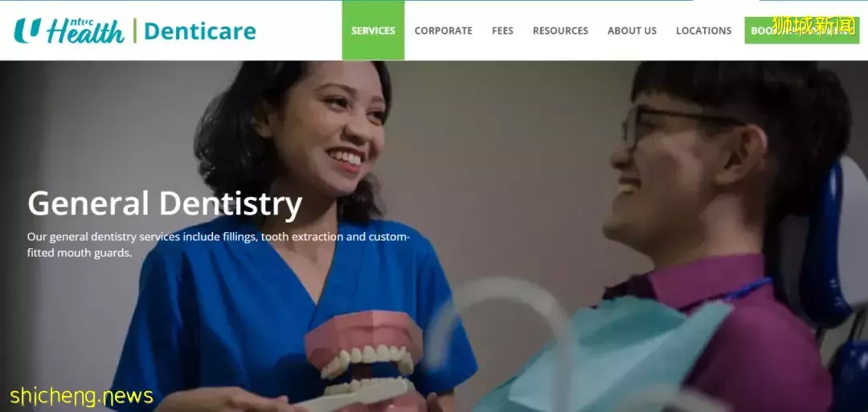Select CORPORATE in the navigation bar
Screen dimensions: 868x412
444,31
